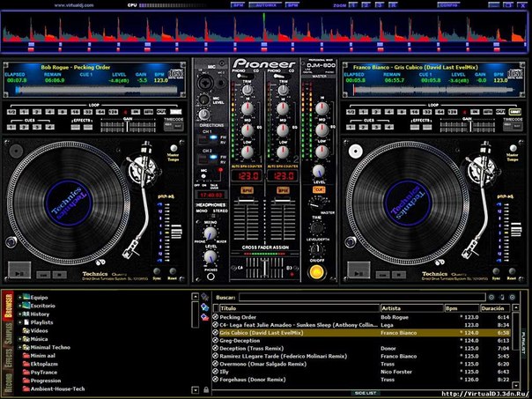The image size is (532, 399).
Task: Expand the Escritorio tree node
Action: 20,306
